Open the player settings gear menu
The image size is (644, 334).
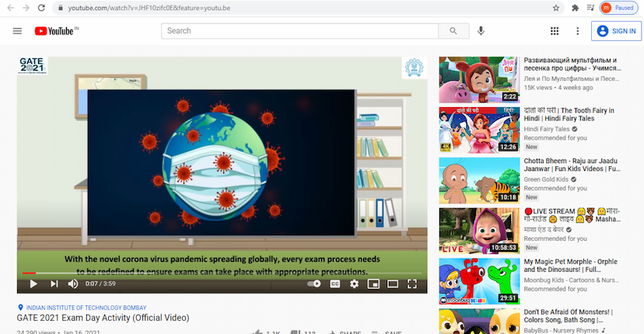tap(355, 284)
